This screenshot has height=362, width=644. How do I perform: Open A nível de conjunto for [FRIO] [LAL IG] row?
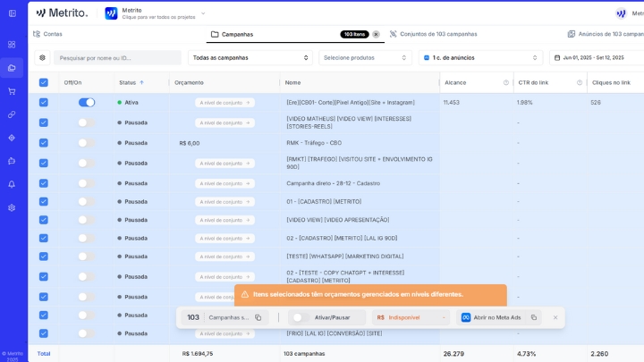pyautogui.click(x=225, y=333)
